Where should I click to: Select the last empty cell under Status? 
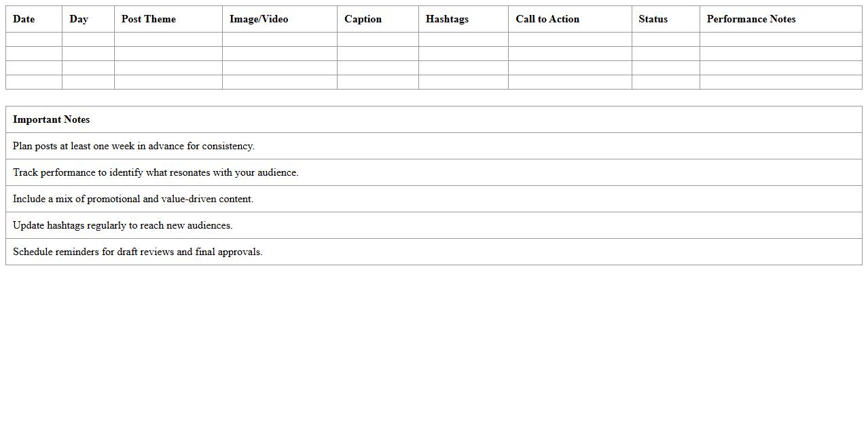[x=666, y=82]
